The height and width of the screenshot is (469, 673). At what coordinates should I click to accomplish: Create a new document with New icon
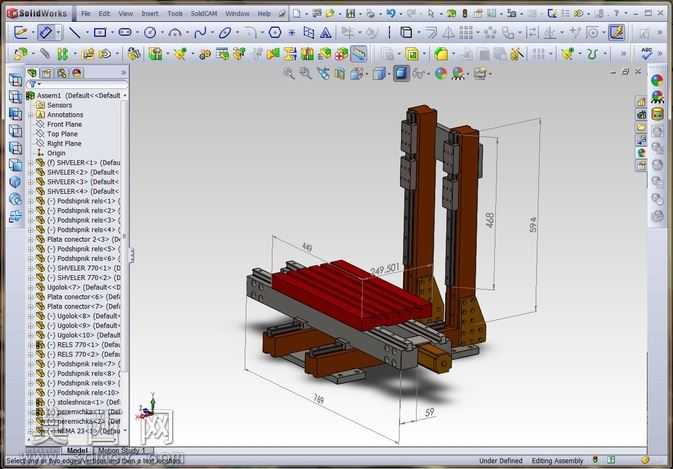[x=297, y=14]
